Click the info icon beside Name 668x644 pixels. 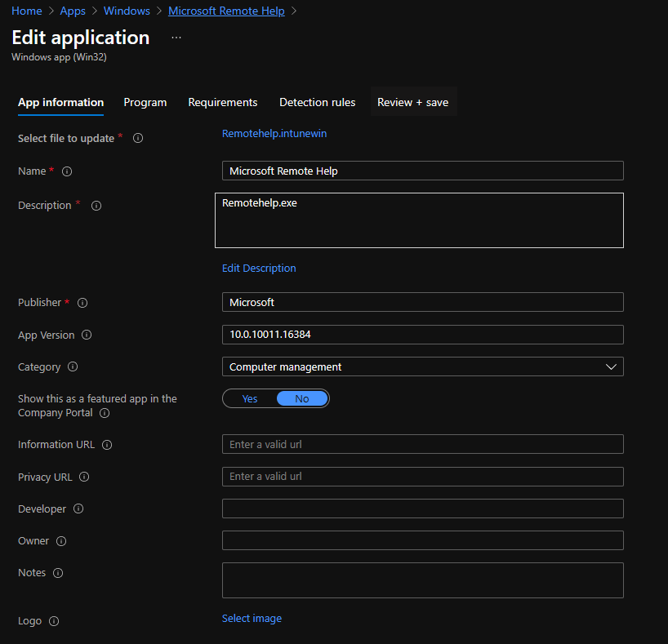[x=67, y=171]
